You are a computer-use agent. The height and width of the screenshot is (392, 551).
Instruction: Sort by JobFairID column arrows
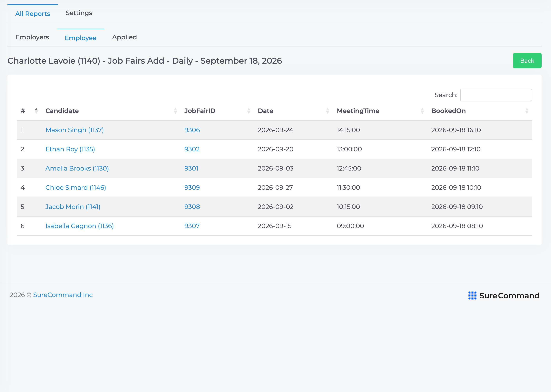(x=249, y=111)
